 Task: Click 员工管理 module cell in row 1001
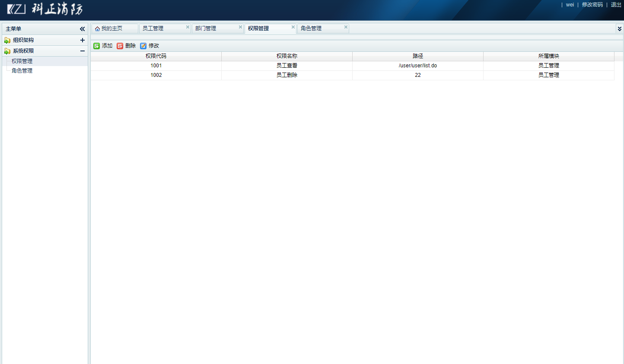[549, 66]
